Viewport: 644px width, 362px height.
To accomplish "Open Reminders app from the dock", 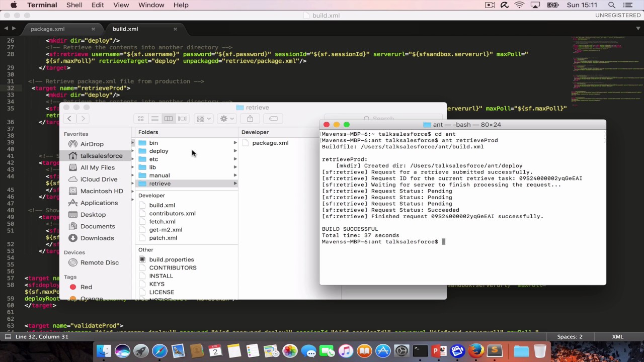I will click(x=253, y=351).
